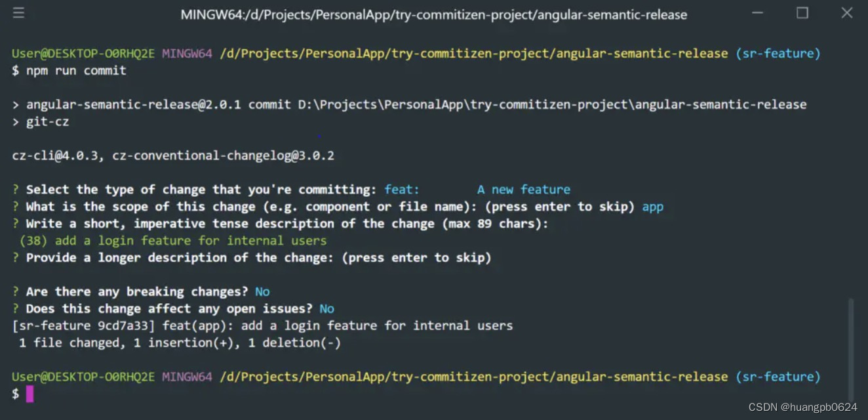
Task: Click the No answer for breaking changes
Action: [262, 291]
